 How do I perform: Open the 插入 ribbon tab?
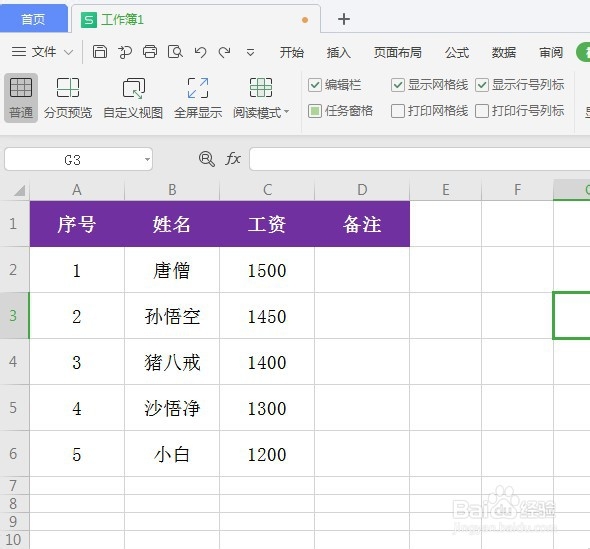(x=339, y=52)
